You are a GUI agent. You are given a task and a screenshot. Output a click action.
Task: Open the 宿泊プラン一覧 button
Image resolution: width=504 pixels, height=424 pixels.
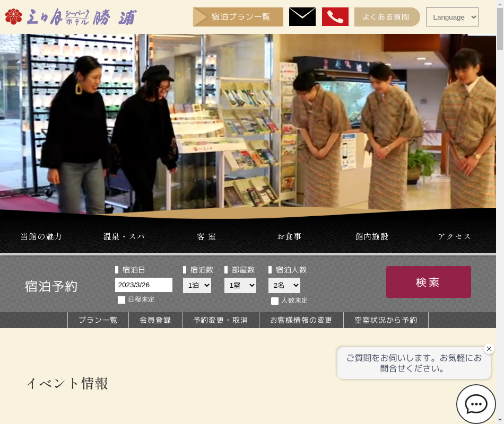coord(238,17)
